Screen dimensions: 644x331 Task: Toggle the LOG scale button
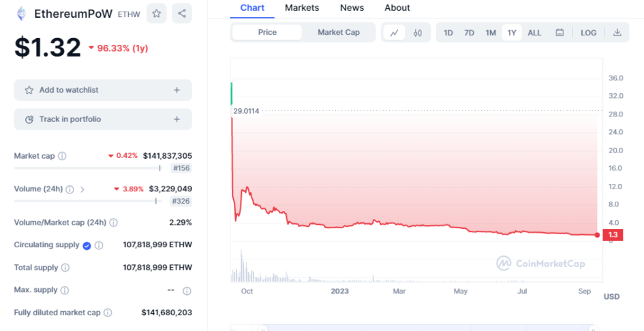(588, 33)
